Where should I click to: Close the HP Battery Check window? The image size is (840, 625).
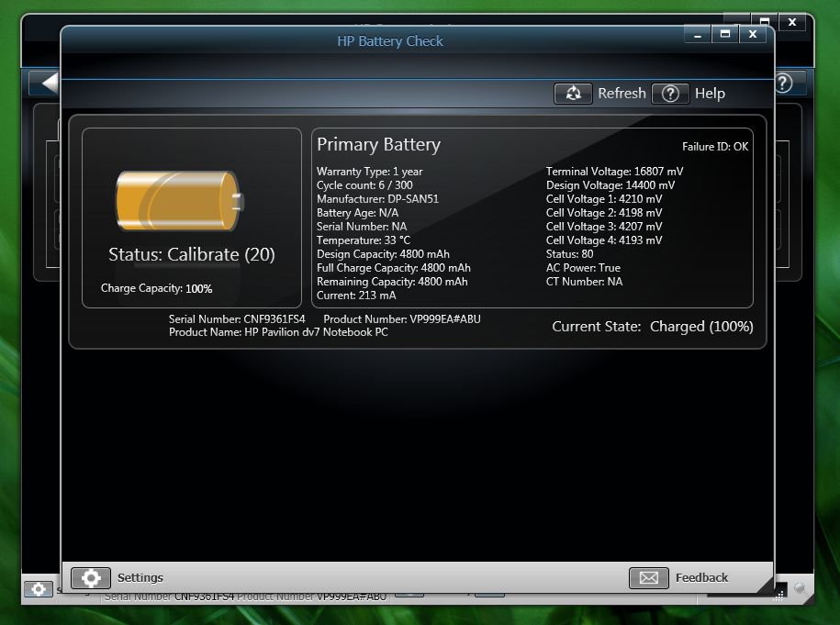point(753,34)
